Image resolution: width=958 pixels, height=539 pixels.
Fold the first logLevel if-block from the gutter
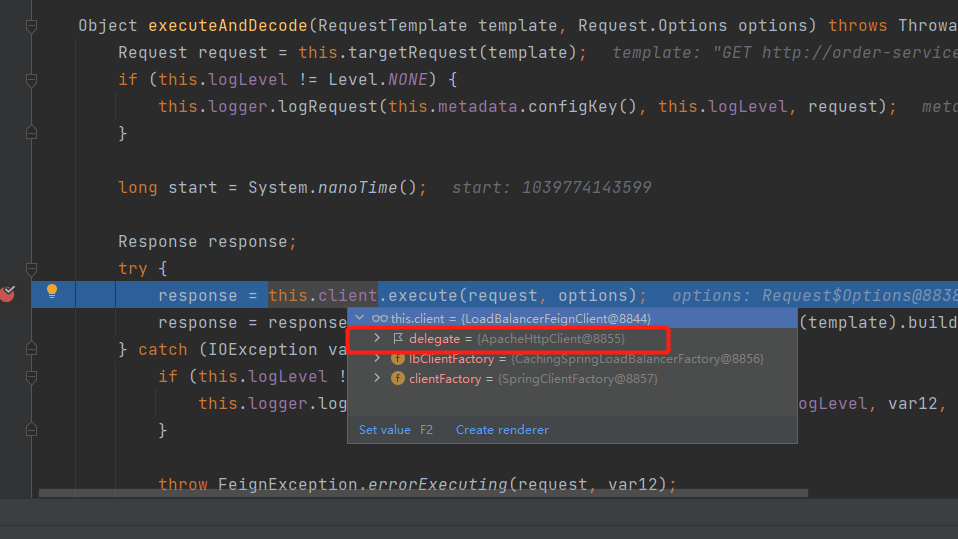click(31, 79)
